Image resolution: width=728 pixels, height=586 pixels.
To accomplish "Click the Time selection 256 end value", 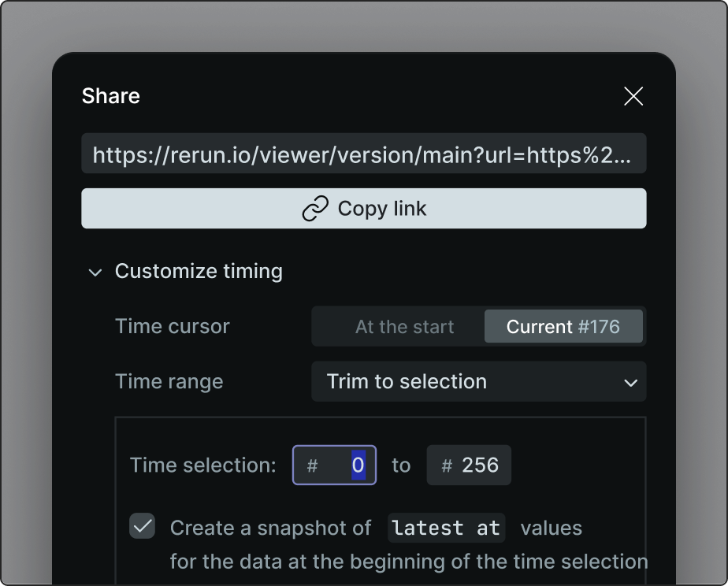I will pyautogui.click(x=481, y=465).
